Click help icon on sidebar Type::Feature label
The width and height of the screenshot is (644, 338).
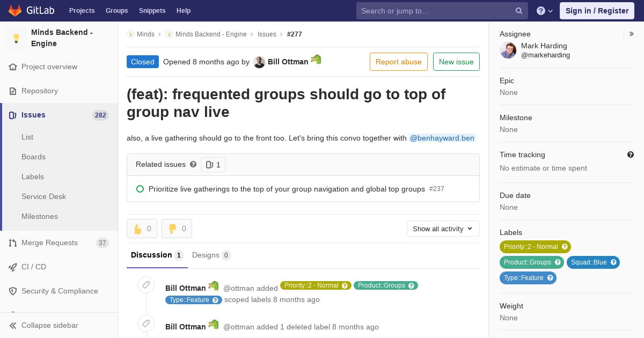click(x=550, y=278)
